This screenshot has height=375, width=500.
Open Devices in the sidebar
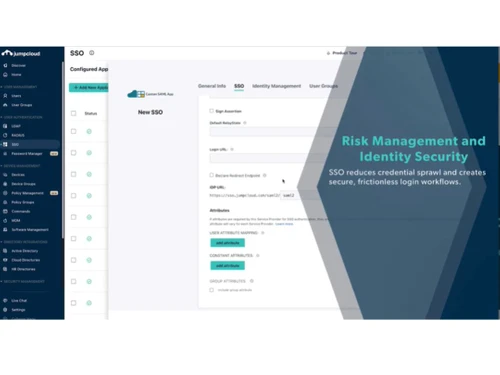pyautogui.click(x=18, y=175)
